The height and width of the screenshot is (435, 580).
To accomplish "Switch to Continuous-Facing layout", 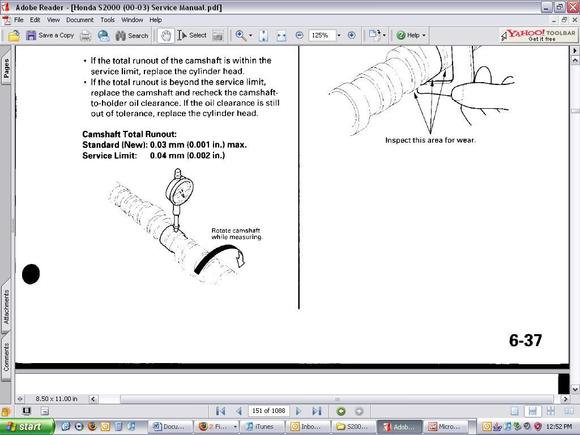I will [551, 411].
